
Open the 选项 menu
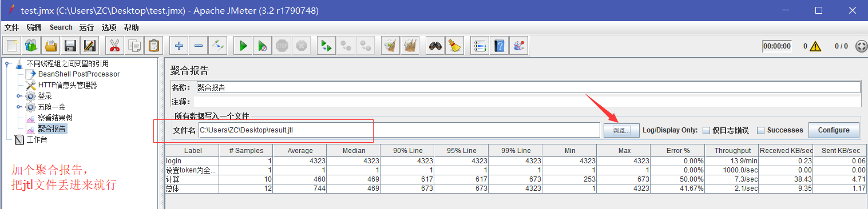(109, 27)
